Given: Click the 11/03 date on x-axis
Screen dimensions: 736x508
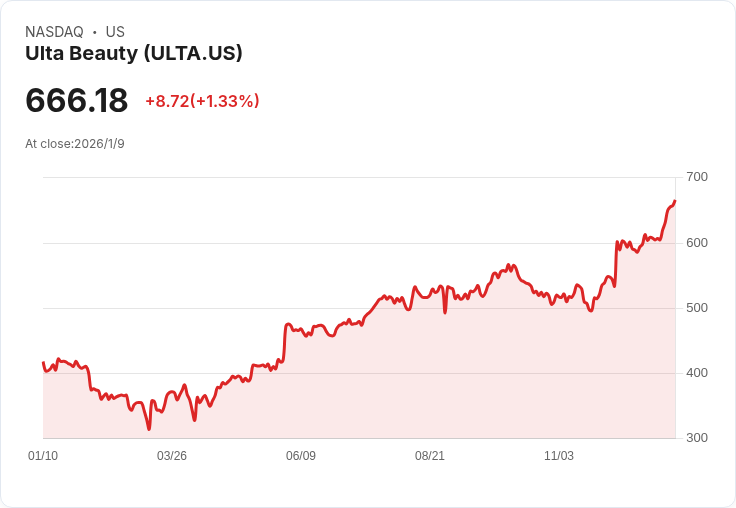Looking at the screenshot, I should [x=559, y=455].
